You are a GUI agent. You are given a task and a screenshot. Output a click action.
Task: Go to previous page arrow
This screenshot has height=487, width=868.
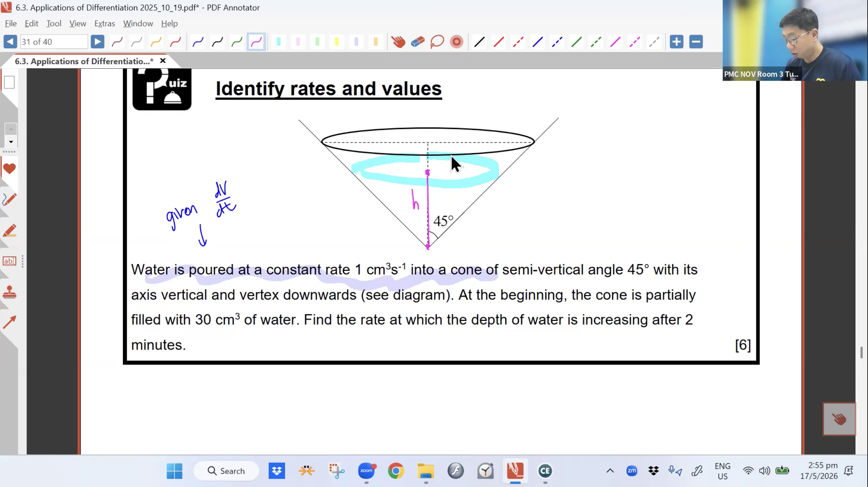(x=10, y=42)
